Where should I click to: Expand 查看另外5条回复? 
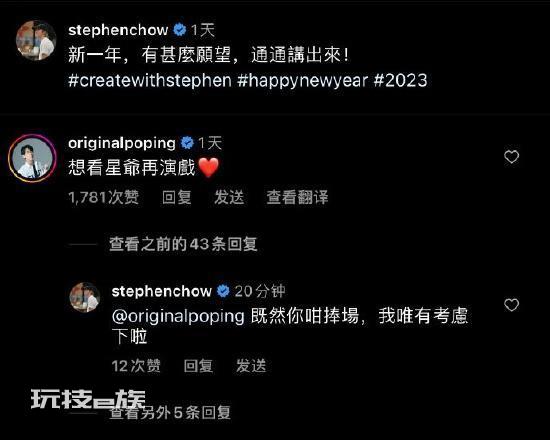point(170,412)
